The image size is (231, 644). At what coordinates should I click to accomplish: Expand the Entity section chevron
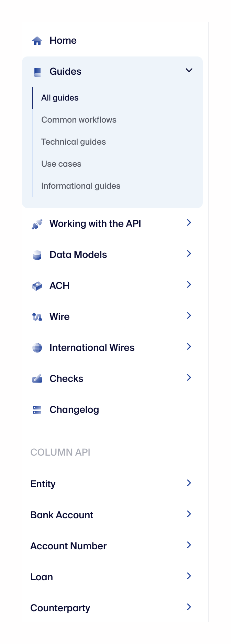click(189, 483)
